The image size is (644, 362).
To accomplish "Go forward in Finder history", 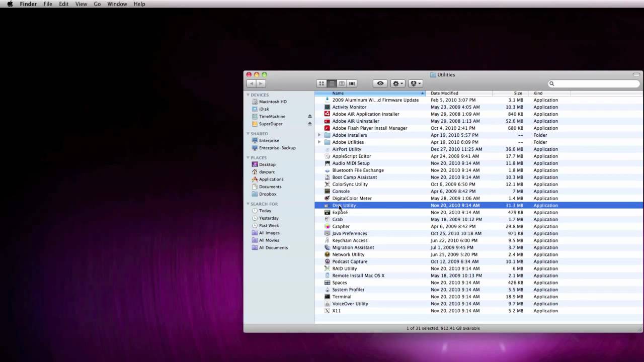I will (x=261, y=83).
